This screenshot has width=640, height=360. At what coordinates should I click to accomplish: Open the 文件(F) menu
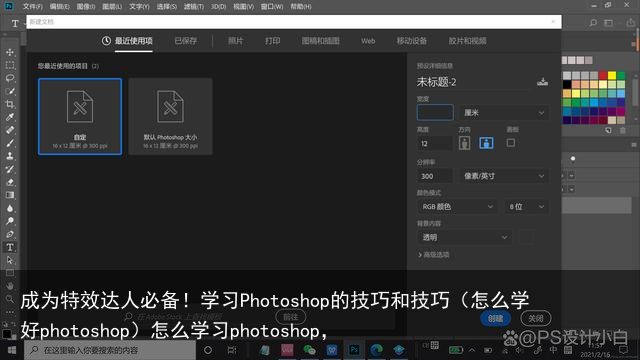click(33, 7)
